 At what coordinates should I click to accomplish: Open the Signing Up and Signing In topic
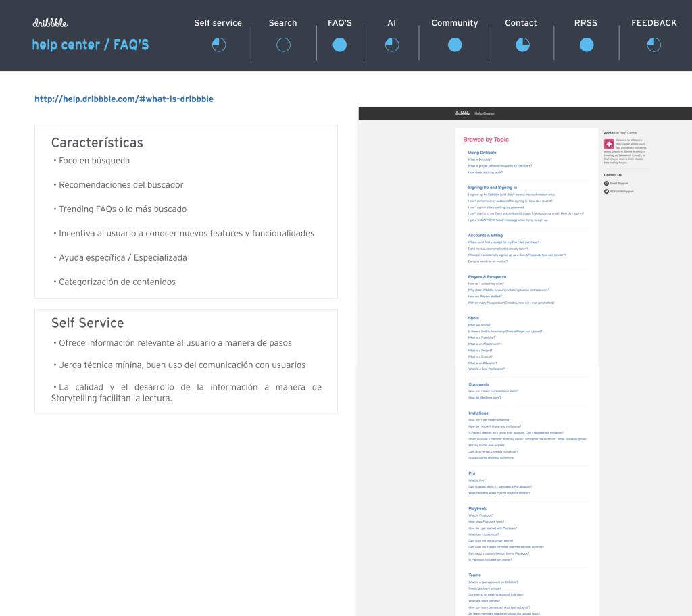tap(493, 188)
